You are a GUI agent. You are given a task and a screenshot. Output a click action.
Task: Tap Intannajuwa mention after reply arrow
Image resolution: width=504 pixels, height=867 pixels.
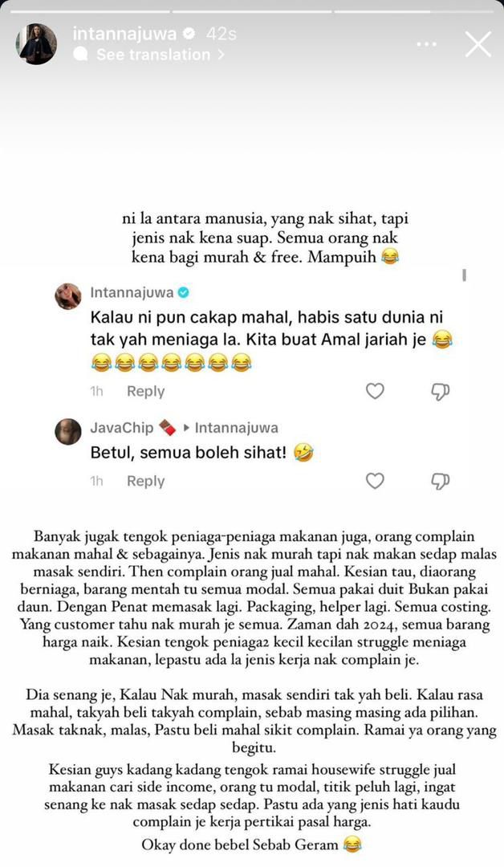(x=237, y=427)
